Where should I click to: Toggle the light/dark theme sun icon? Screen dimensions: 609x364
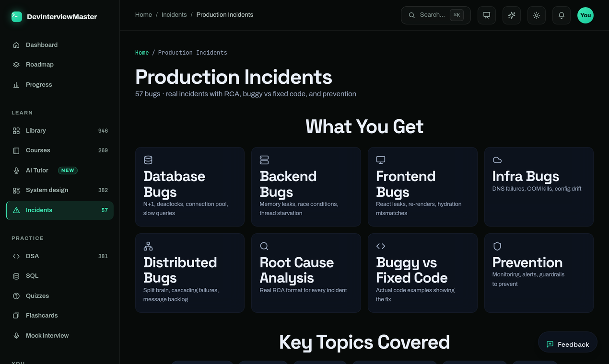537,15
